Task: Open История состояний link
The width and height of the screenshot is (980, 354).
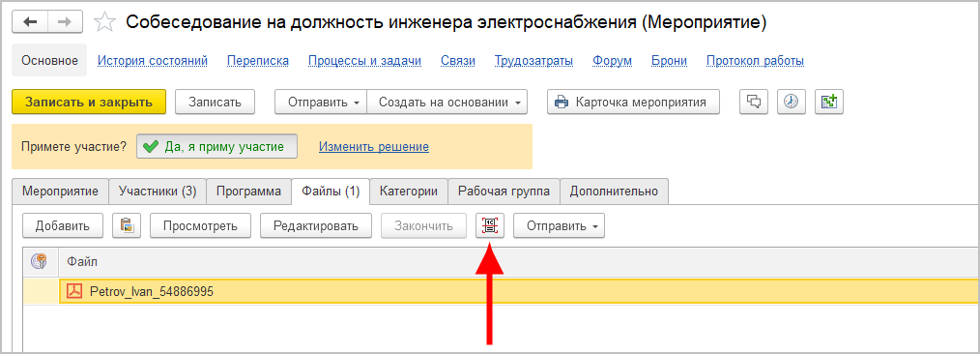Action: [153, 61]
